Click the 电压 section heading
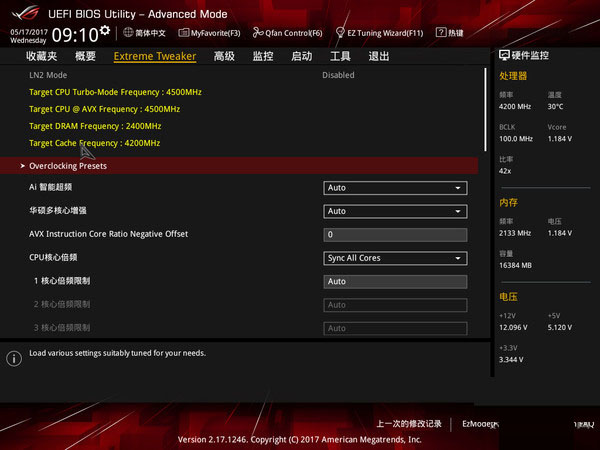The image size is (600, 450). tap(508, 297)
